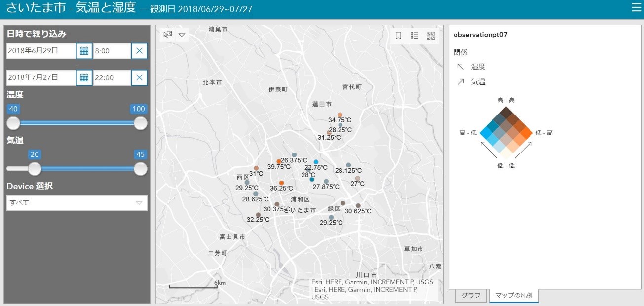Activate the map selection tool
Viewport: 644px width, 306px height.
coord(168,35)
